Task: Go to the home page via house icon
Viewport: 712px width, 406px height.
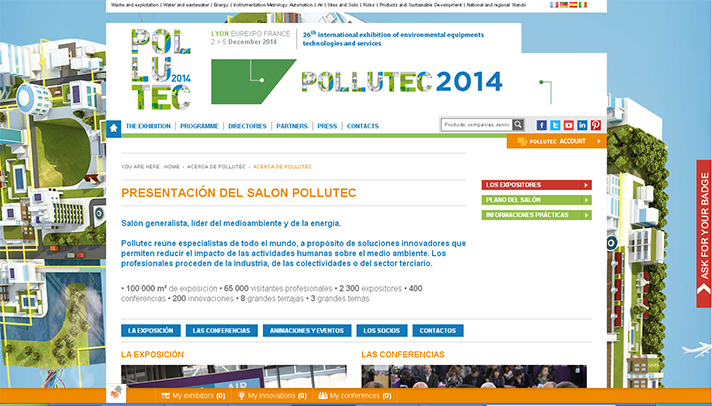Action: click(114, 129)
